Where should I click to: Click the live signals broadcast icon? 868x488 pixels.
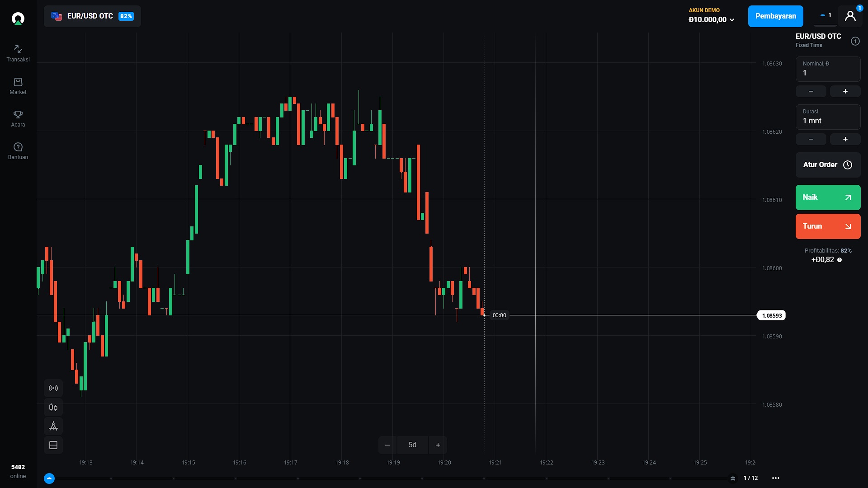[x=53, y=388]
